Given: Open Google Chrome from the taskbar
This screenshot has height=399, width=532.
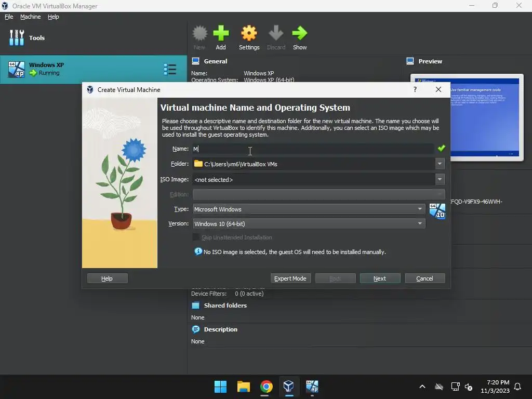Looking at the screenshot, I should [x=267, y=387].
